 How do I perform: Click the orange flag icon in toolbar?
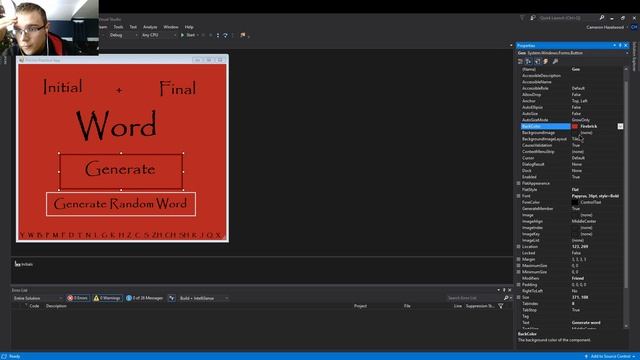click(x=243, y=36)
